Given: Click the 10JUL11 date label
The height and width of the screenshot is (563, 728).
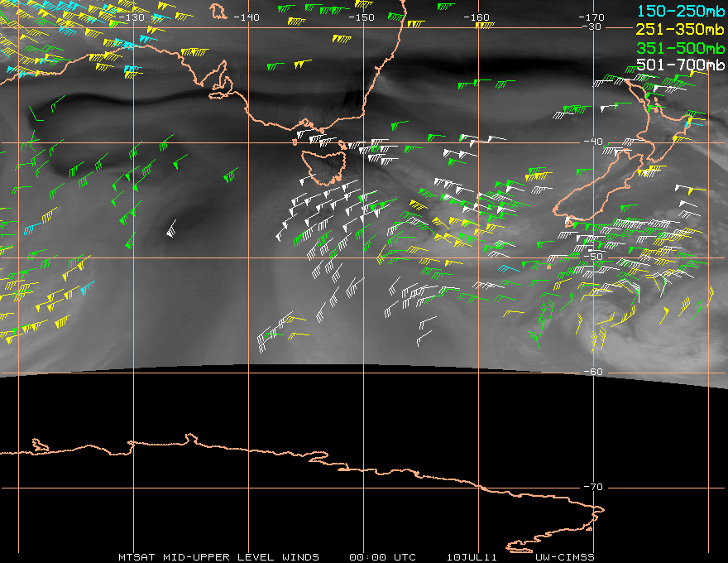Looking at the screenshot, I should tap(472, 557).
